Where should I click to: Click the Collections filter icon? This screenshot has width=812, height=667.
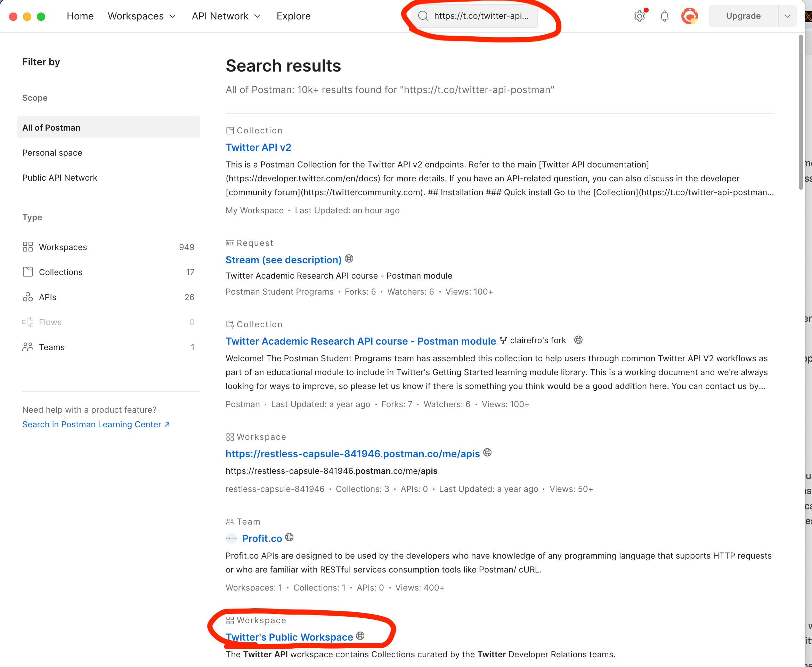28,272
